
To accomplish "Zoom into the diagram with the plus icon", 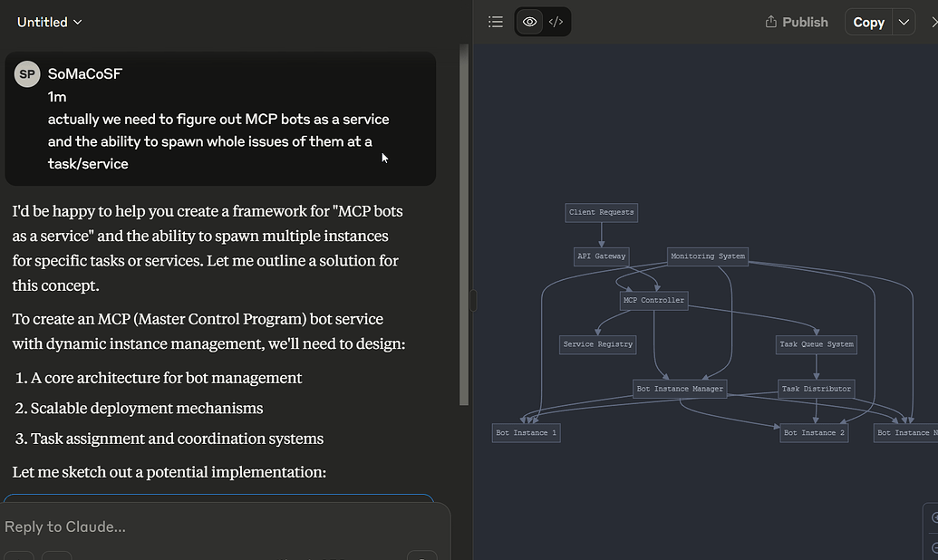I will click(x=935, y=518).
